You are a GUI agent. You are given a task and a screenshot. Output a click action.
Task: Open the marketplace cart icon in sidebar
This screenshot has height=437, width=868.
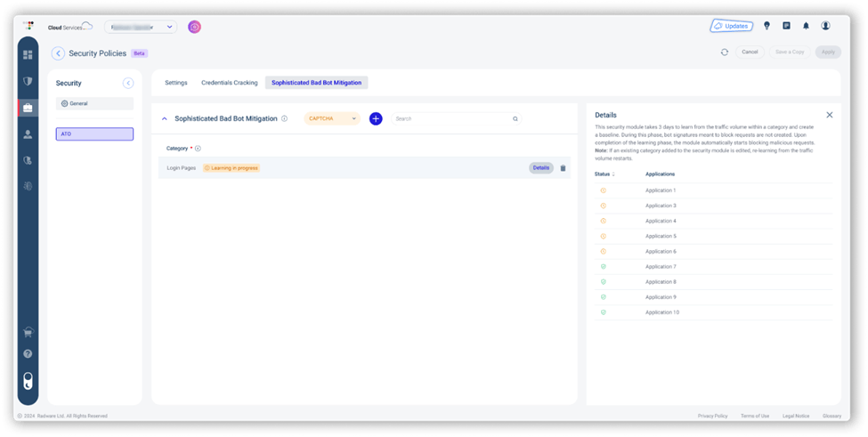28,333
